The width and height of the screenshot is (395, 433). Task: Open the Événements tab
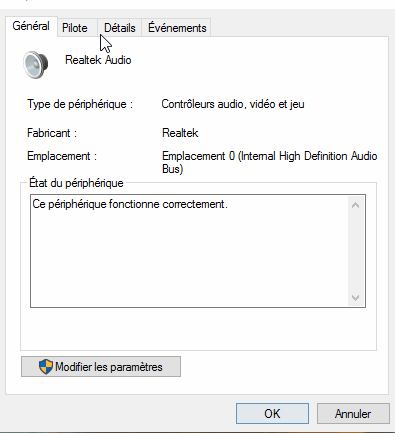(177, 28)
